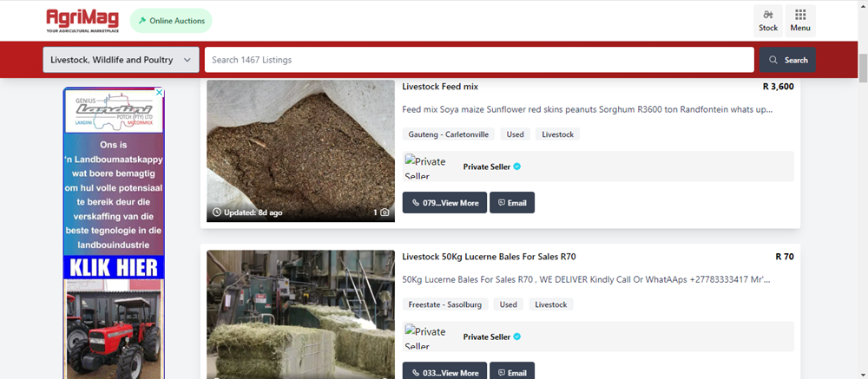The height and width of the screenshot is (379, 868).
Task: Select Used tag on Feed mix listing
Action: point(515,134)
